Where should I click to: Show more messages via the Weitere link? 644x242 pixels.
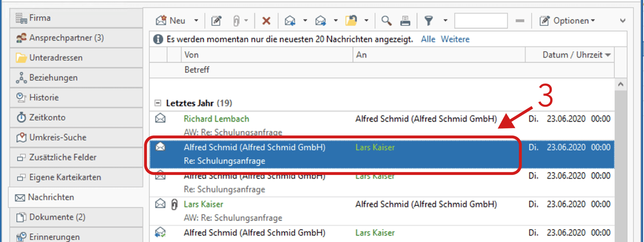[455, 39]
